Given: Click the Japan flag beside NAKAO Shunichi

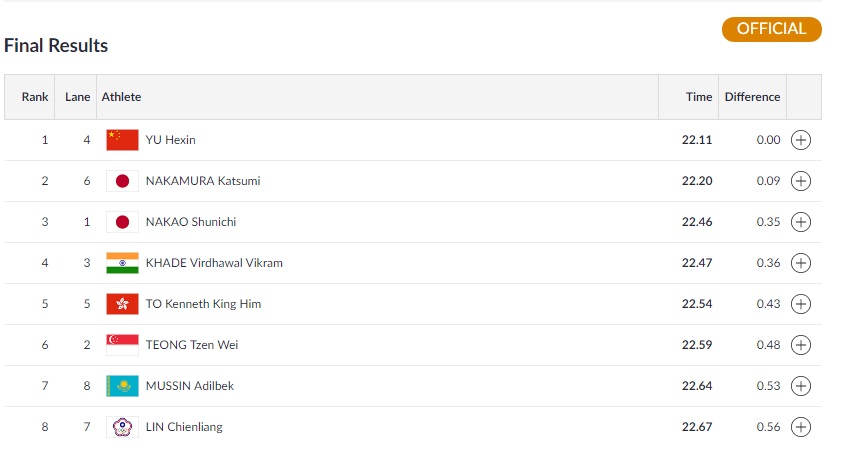Looking at the screenshot, I should [x=122, y=222].
